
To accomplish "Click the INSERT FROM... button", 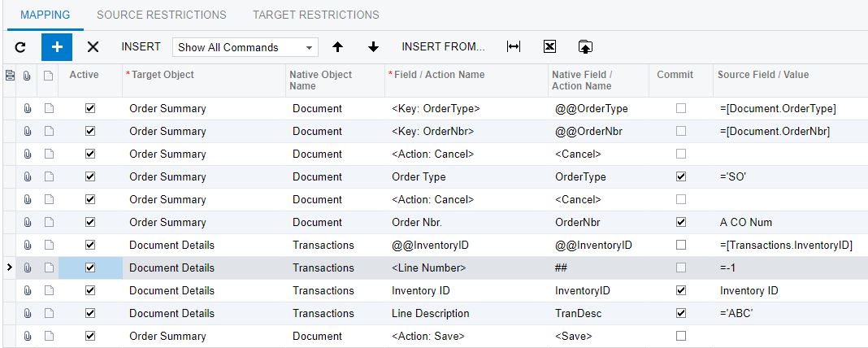I will tap(443, 47).
